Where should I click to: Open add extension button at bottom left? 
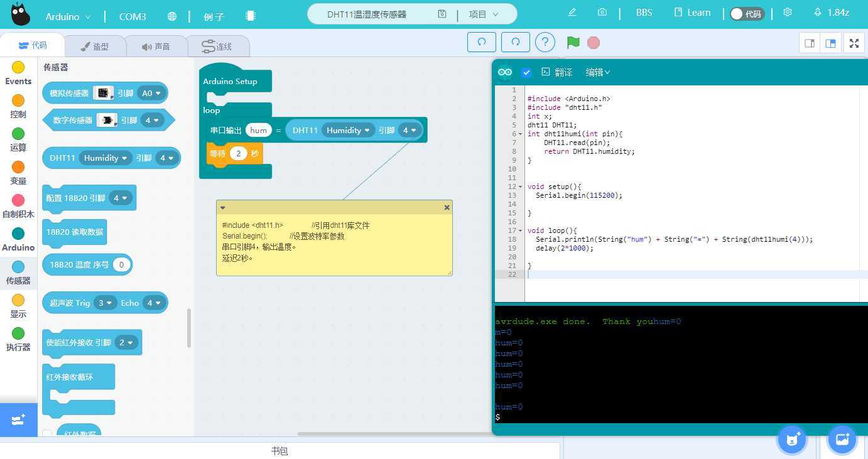click(x=18, y=419)
